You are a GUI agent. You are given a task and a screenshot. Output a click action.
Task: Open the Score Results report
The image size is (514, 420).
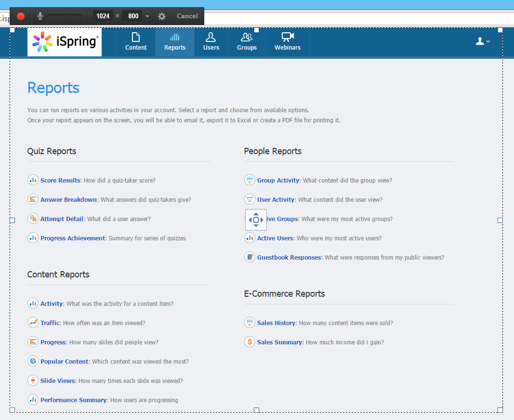pyautogui.click(x=60, y=180)
